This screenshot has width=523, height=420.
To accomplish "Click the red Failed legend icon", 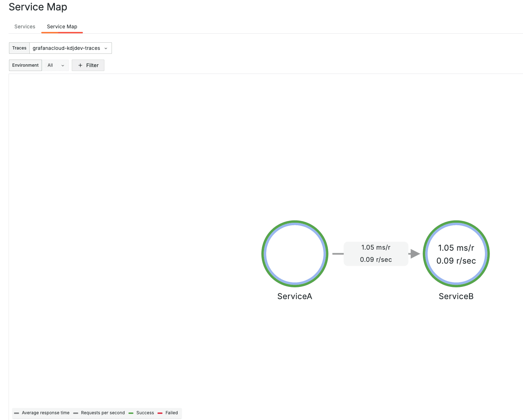I will coord(160,413).
